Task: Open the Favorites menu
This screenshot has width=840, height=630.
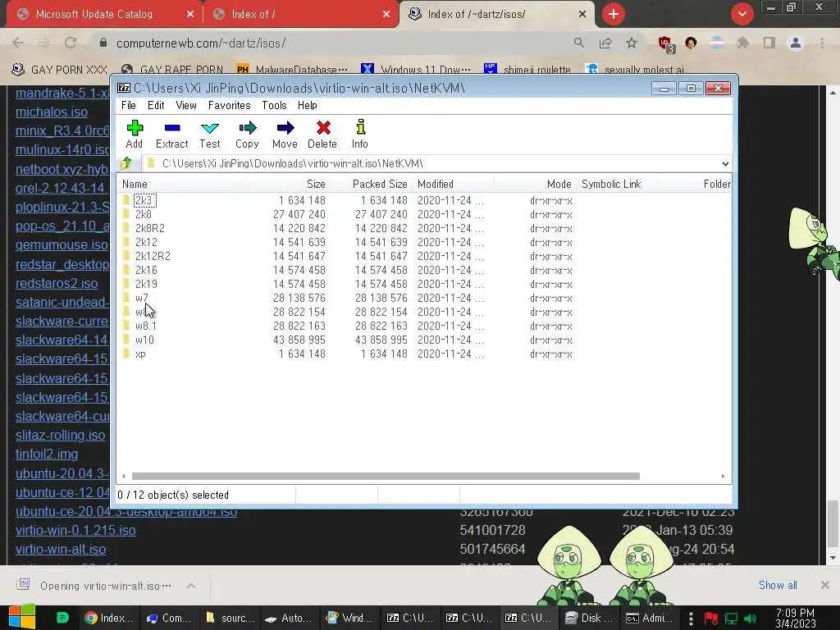Action: pyautogui.click(x=230, y=106)
